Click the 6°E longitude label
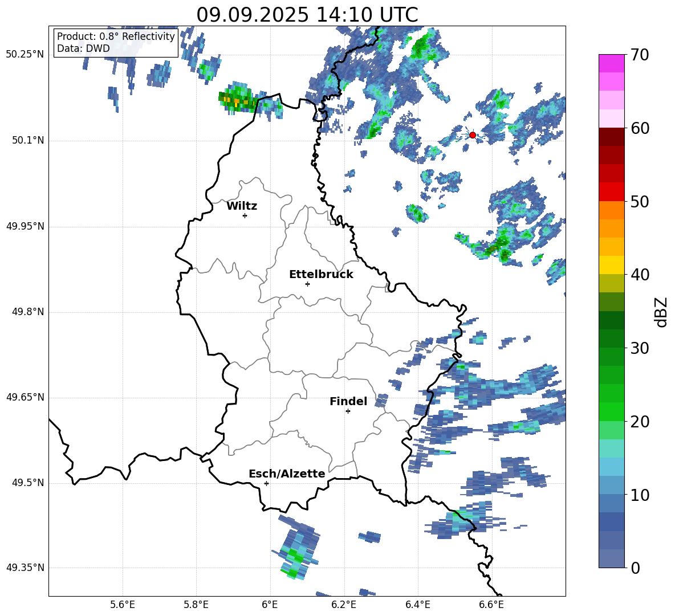 pos(270,605)
